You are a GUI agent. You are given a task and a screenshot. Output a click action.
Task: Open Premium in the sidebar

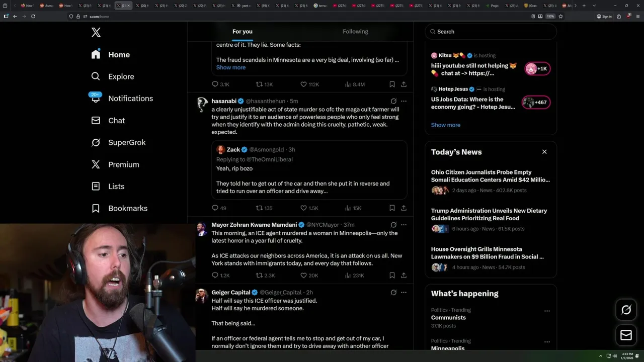coord(115,164)
